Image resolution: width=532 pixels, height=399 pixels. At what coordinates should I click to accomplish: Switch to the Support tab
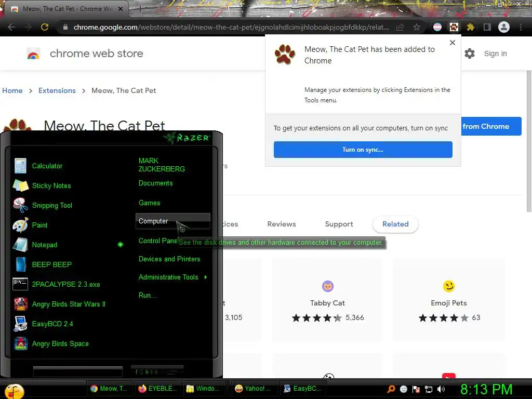[x=339, y=224]
